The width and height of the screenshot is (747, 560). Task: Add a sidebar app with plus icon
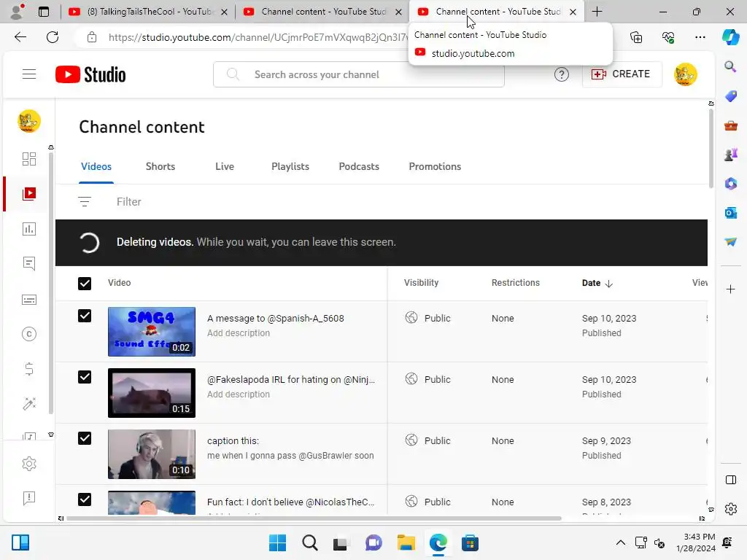point(730,289)
